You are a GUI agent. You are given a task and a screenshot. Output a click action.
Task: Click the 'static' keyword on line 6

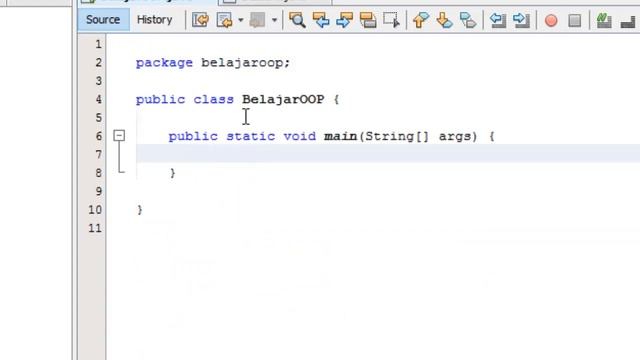251,136
